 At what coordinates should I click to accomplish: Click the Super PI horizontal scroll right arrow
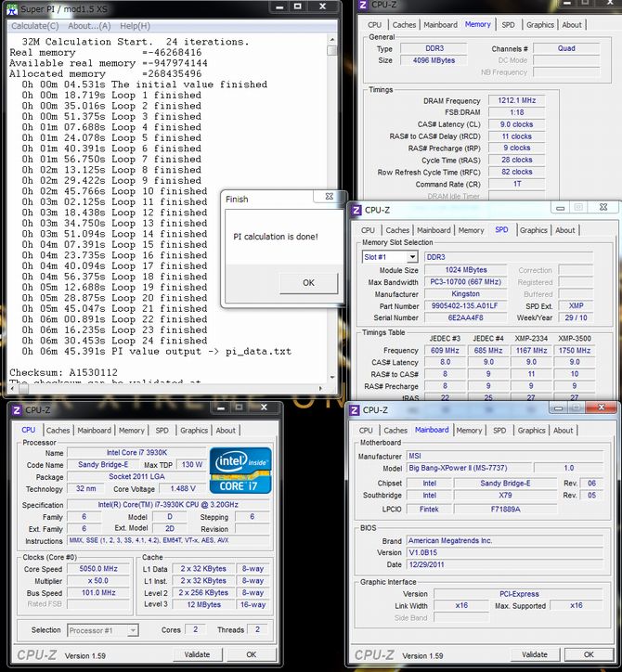(x=320, y=388)
